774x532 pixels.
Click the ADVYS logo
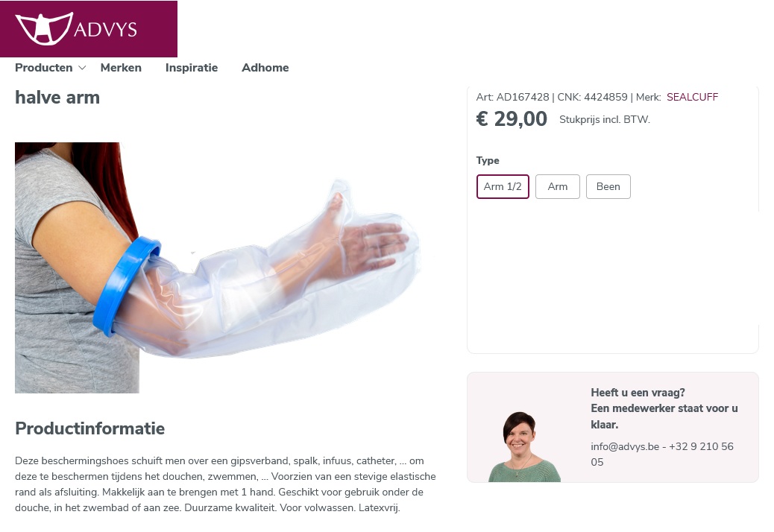click(x=88, y=28)
